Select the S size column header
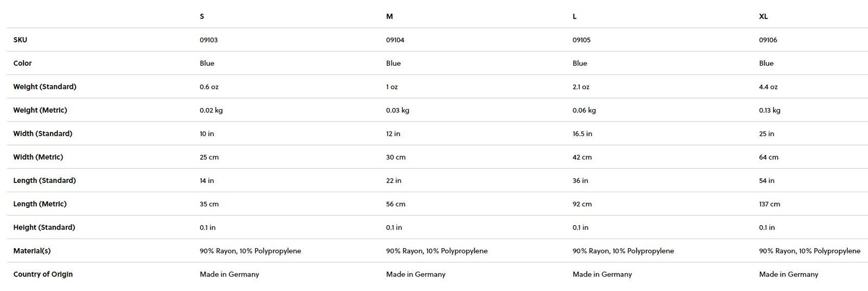The image size is (868, 291). click(x=202, y=16)
